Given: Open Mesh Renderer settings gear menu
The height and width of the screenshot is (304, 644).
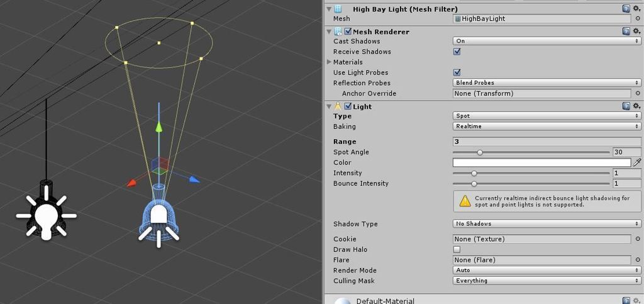Looking at the screenshot, I should pyautogui.click(x=636, y=31).
